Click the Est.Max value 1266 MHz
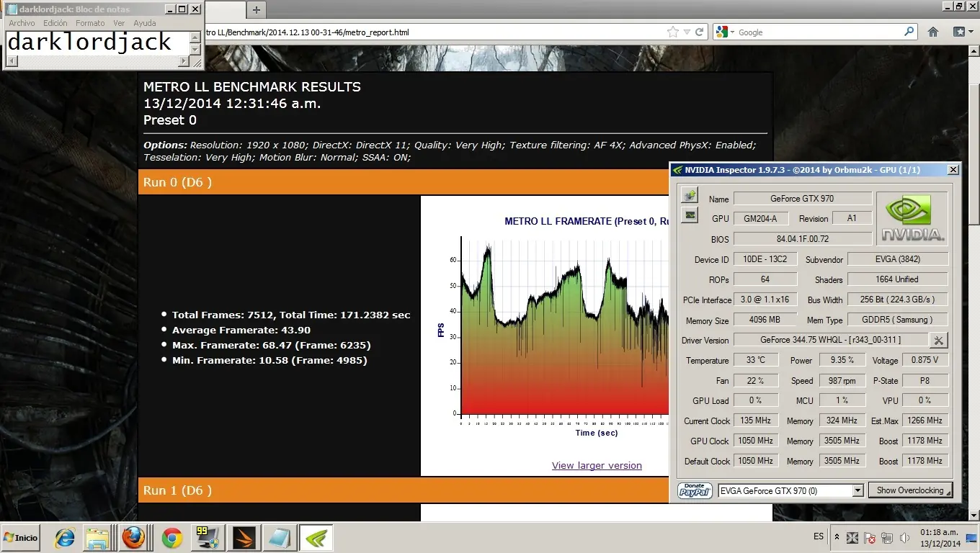The image size is (980, 553). (925, 421)
